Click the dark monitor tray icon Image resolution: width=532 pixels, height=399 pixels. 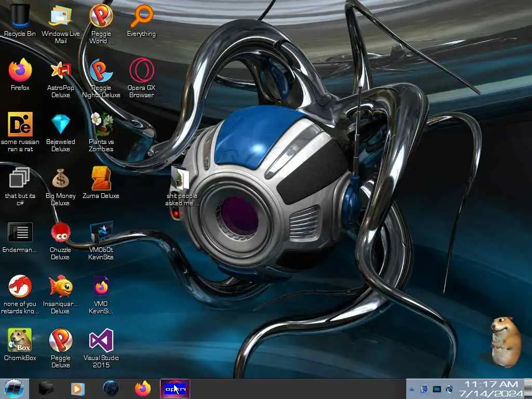tap(436, 389)
